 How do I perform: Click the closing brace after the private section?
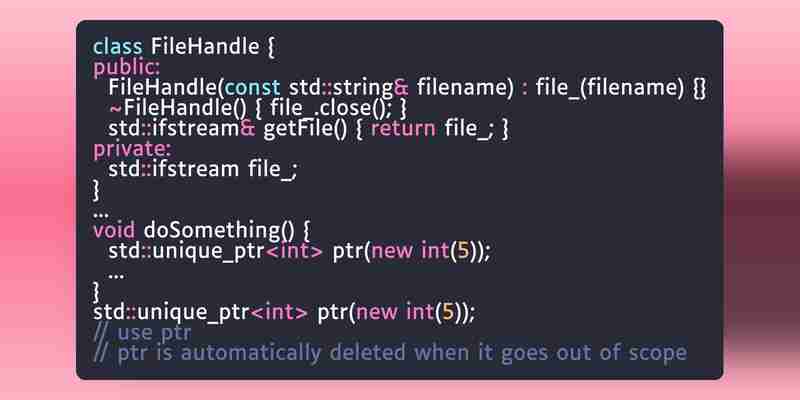(97, 190)
